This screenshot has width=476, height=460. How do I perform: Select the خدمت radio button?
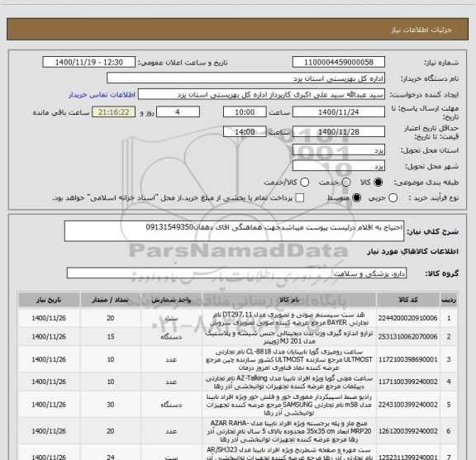coord(346,183)
